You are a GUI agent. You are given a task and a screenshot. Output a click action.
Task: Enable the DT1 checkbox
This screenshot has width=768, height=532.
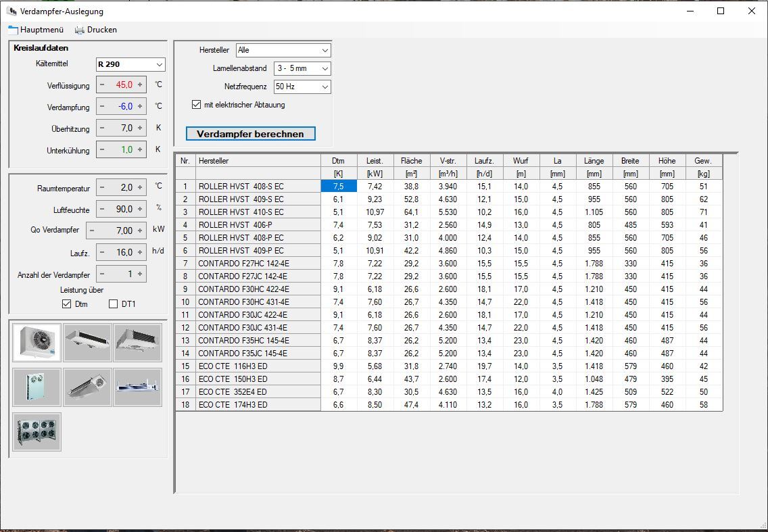[x=113, y=304]
